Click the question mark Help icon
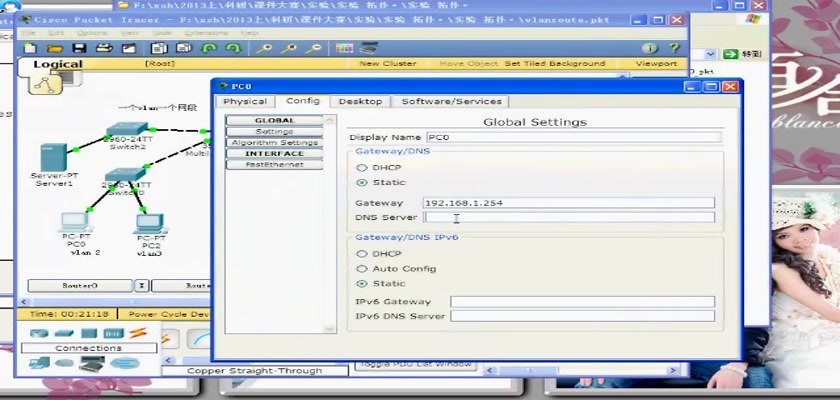Viewport: 840px width, 400px height. click(674, 49)
